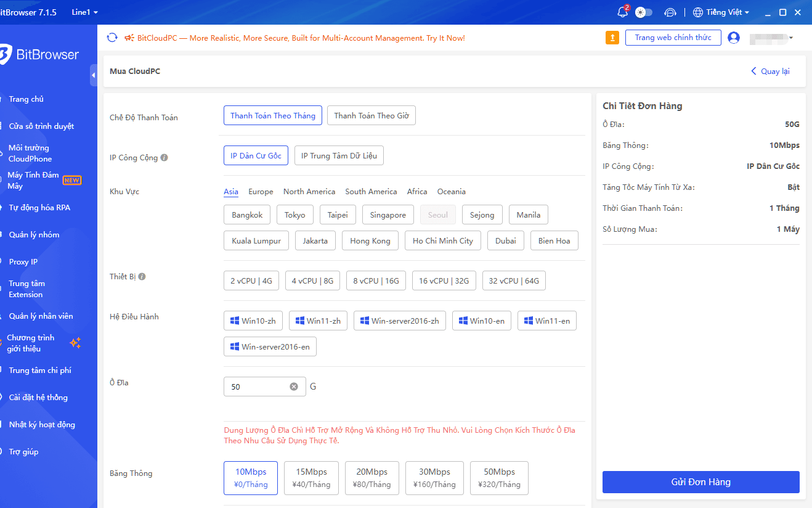Image resolution: width=812 pixels, height=508 pixels.
Task: Choose Dubai as location
Action: 506,241
